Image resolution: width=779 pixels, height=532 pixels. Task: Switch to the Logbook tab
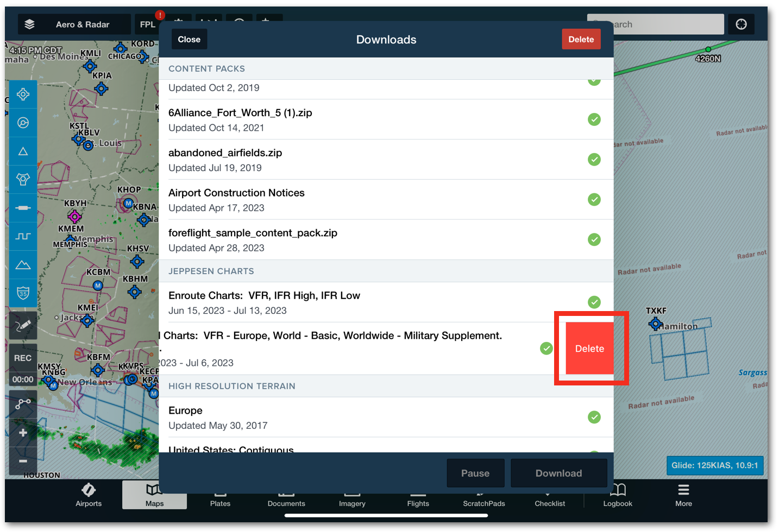[x=618, y=495]
